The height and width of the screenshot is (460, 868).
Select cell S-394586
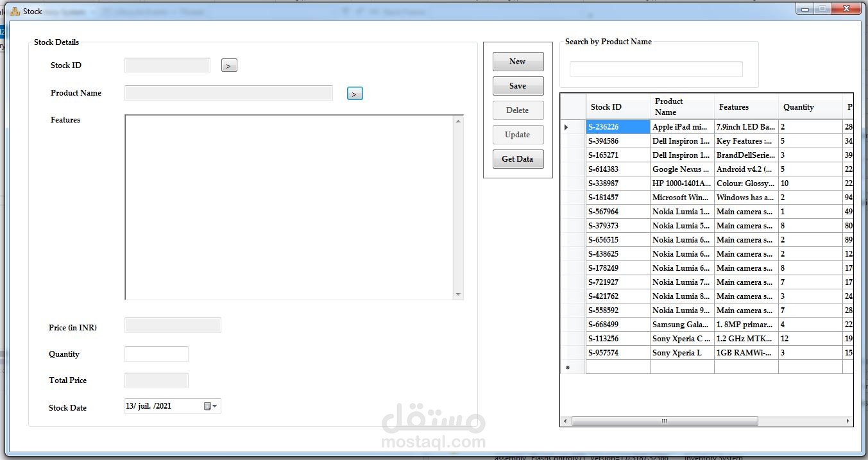click(618, 141)
